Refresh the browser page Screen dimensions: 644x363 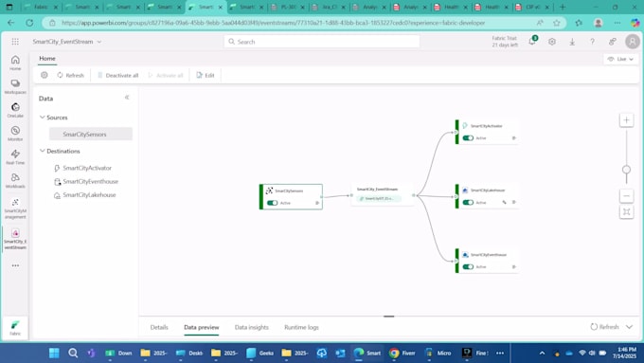29,23
